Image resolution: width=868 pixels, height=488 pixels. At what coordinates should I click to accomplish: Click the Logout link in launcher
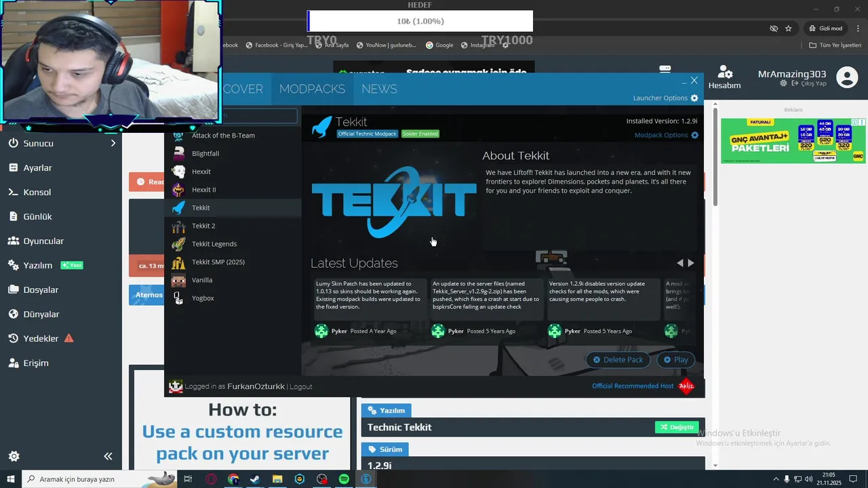(x=301, y=386)
